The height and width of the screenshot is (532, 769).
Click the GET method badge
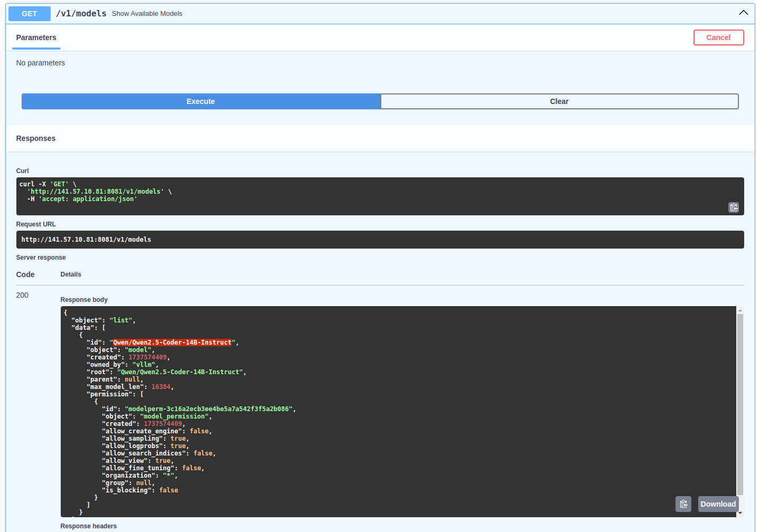click(30, 14)
